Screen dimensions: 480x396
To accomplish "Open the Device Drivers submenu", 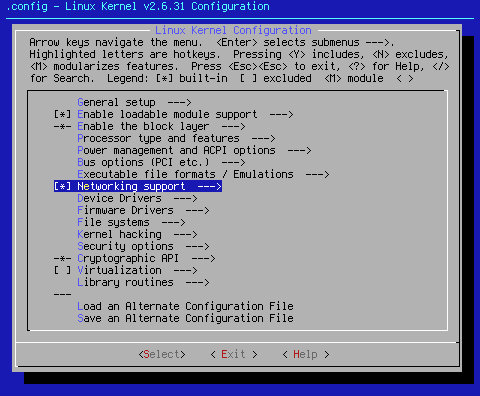I will pyautogui.click(x=137, y=198).
